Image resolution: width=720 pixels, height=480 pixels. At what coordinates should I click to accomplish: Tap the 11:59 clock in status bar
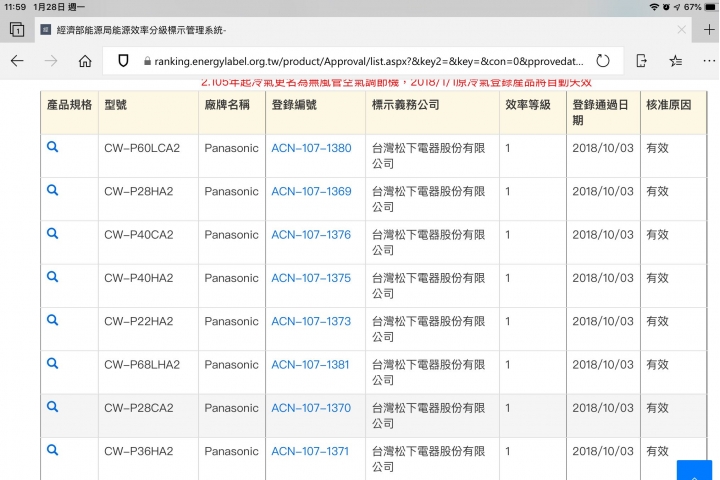click(15, 7)
